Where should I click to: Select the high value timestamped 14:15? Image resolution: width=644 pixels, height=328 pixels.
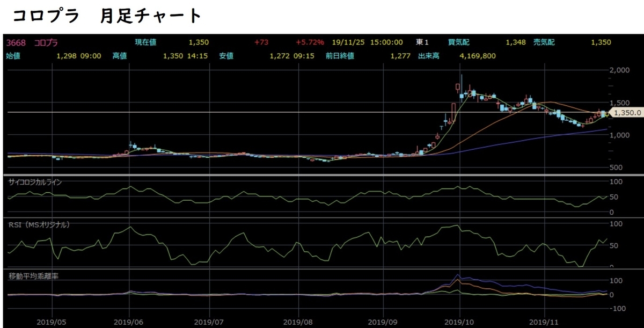coord(185,55)
